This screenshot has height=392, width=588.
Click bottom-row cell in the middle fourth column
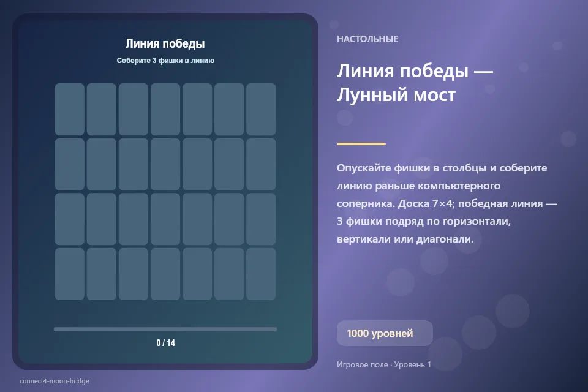pyautogui.click(x=165, y=274)
